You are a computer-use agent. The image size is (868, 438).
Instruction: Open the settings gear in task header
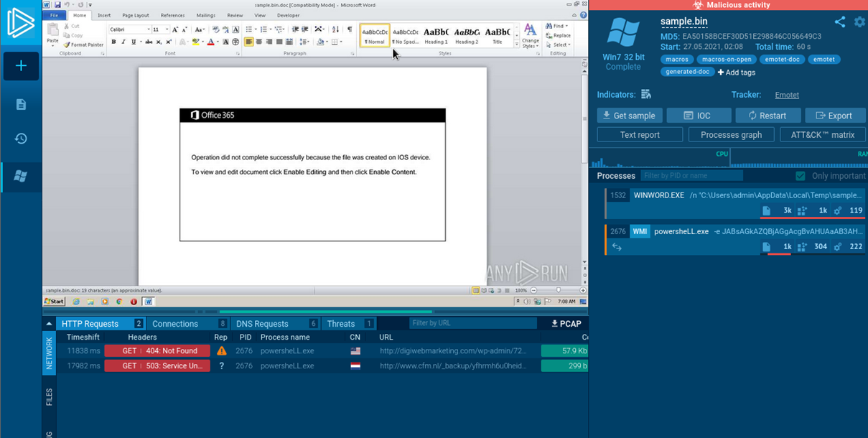tap(859, 22)
